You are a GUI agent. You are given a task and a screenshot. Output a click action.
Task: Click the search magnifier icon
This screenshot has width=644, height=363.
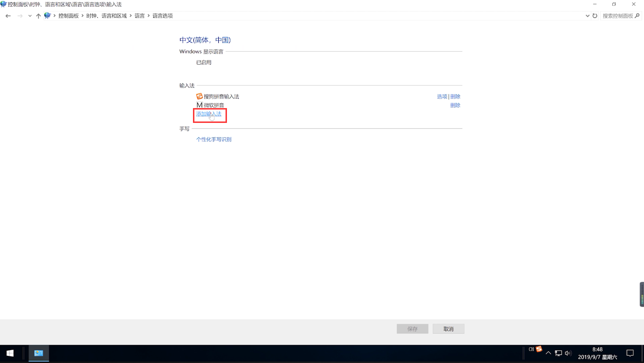pyautogui.click(x=637, y=16)
